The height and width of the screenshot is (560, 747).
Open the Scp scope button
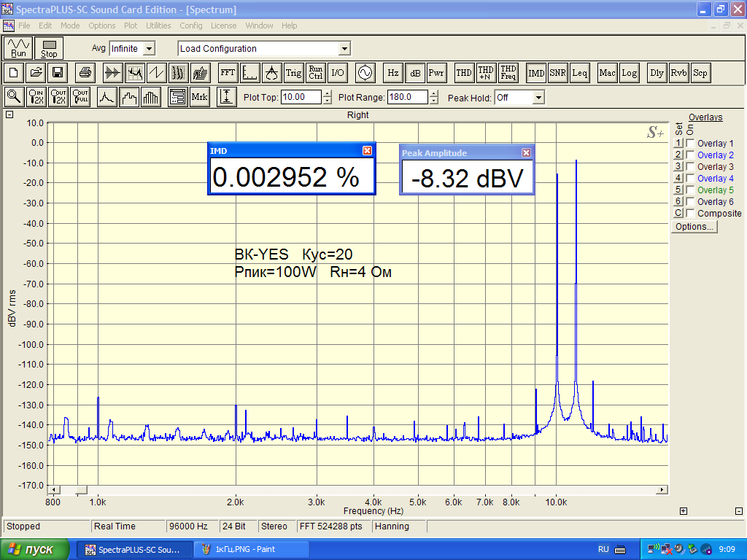point(700,73)
